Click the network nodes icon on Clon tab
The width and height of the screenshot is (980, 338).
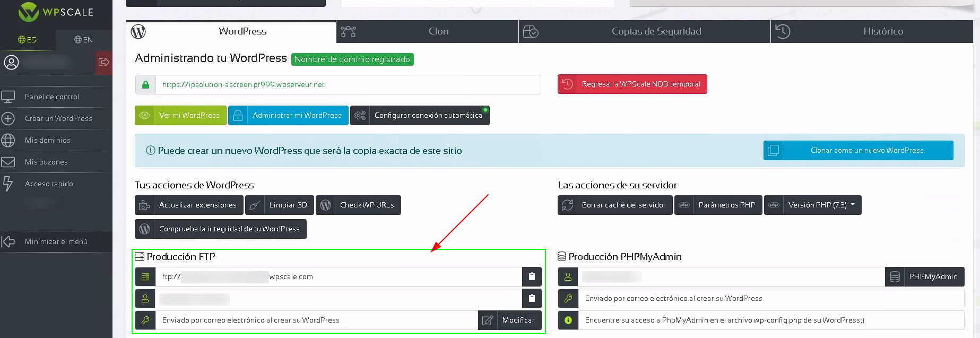point(349,32)
